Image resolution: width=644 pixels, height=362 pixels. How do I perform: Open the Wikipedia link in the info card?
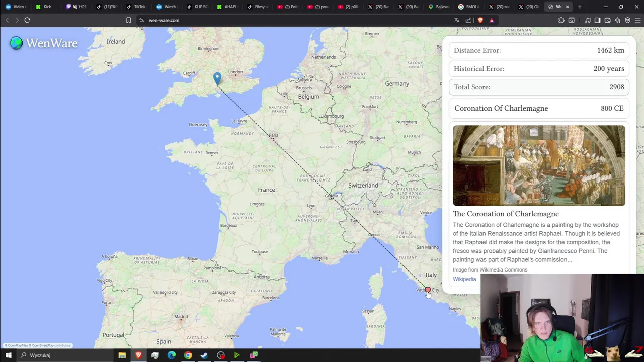point(464,279)
